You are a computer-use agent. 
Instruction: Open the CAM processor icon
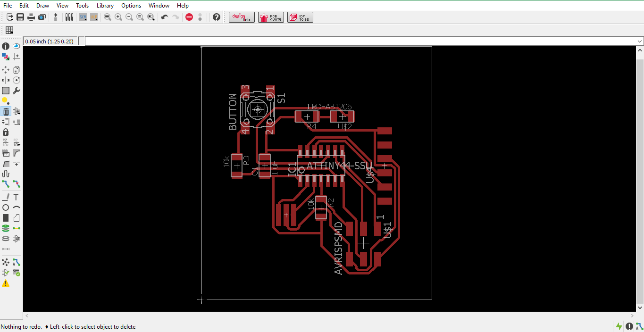(42, 17)
